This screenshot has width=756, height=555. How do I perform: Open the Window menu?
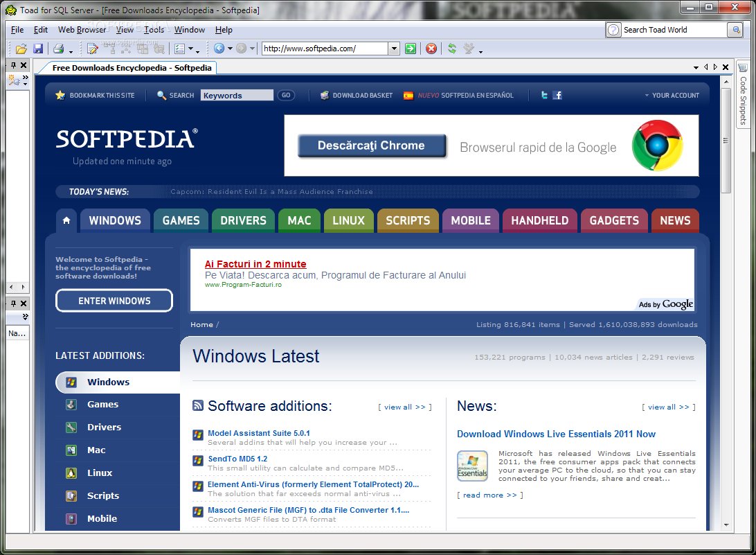190,30
